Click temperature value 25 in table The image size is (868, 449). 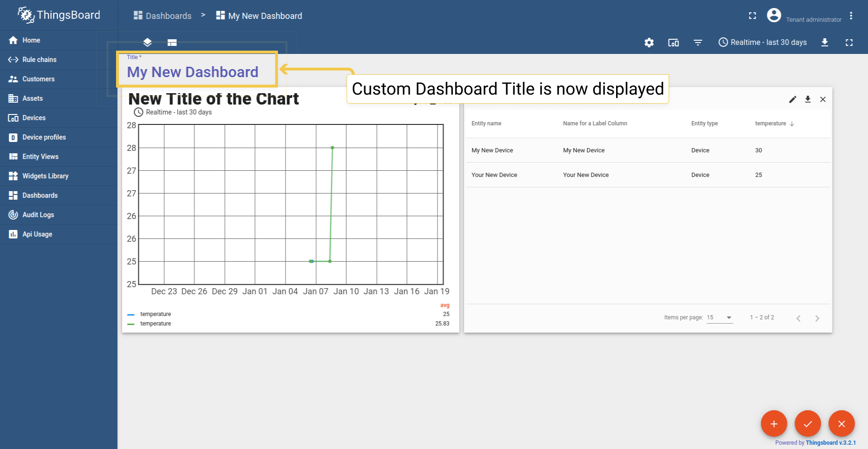[x=759, y=175]
